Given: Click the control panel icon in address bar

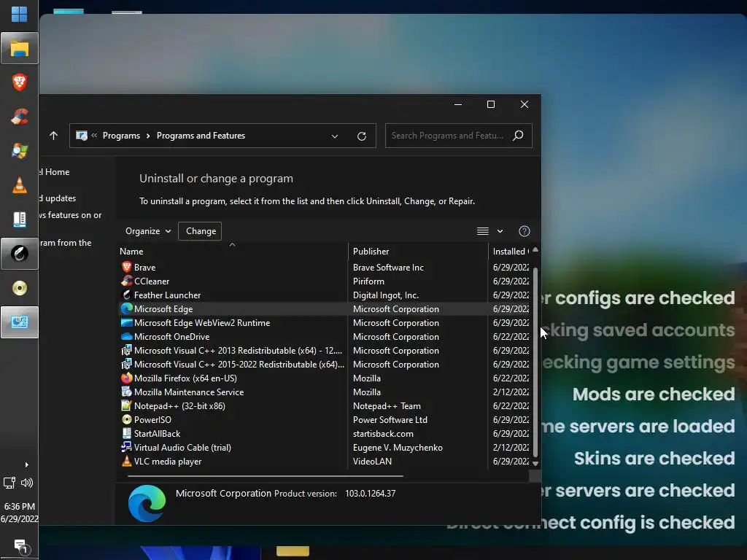Looking at the screenshot, I should point(82,136).
